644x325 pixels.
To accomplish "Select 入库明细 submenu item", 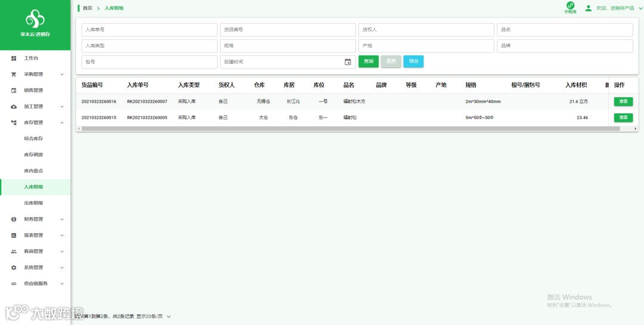I will 35,187.
